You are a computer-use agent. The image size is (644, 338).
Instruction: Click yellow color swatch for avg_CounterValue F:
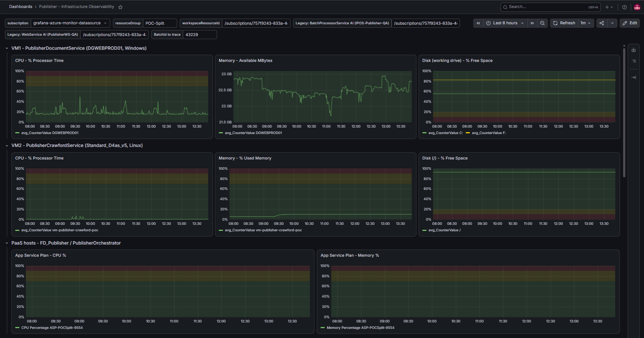click(x=468, y=133)
